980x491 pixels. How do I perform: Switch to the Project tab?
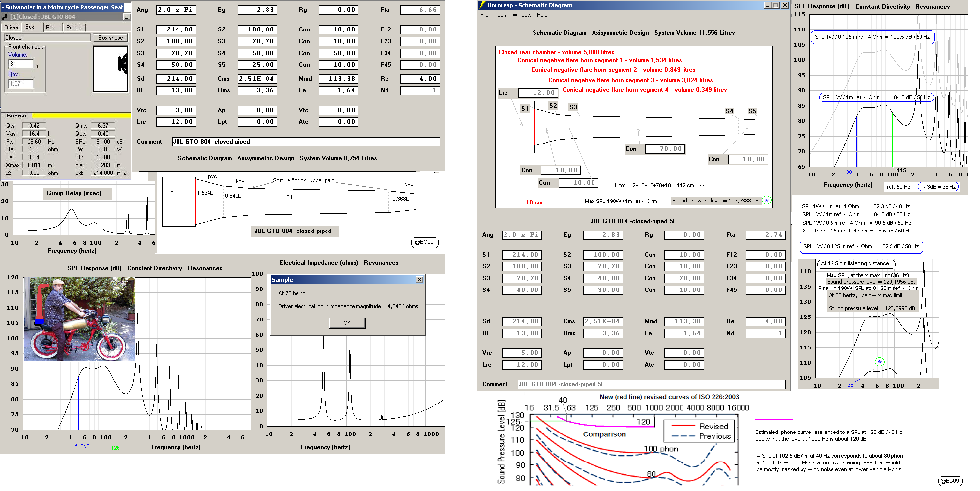click(75, 28)
